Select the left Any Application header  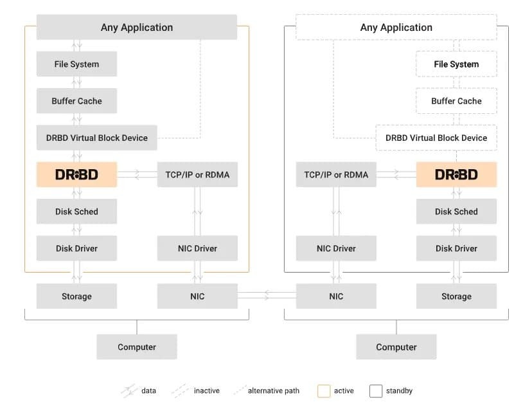click(x=136, y=27)
